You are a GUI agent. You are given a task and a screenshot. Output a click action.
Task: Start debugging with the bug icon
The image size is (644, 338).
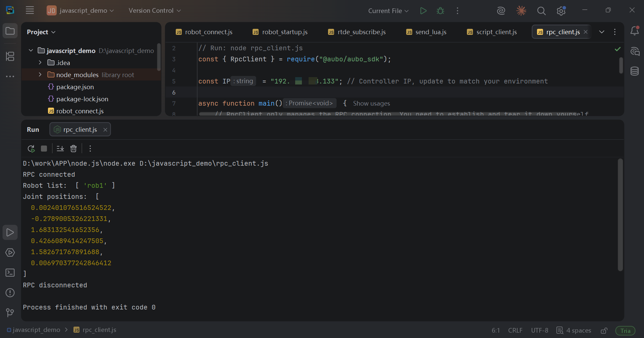click(440, 11)
